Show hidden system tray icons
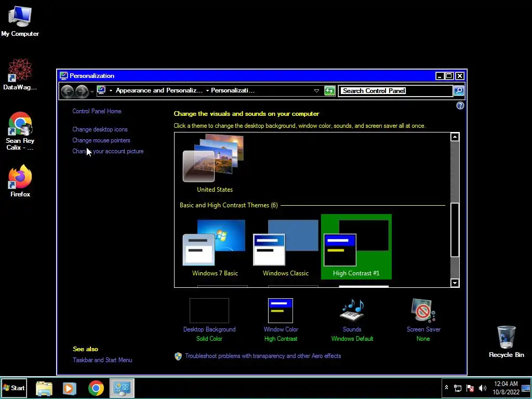 [446, 388]
